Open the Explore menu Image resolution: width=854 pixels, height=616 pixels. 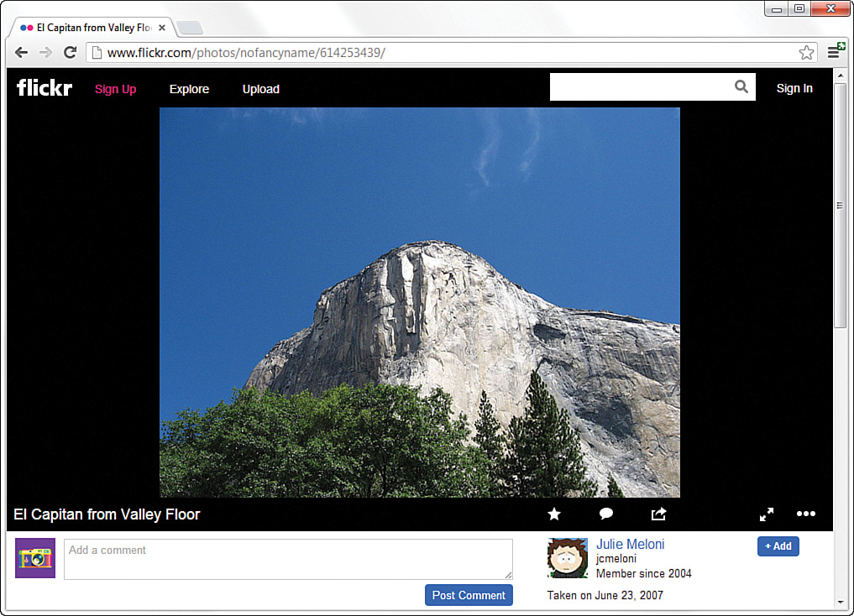click(189, 89)
